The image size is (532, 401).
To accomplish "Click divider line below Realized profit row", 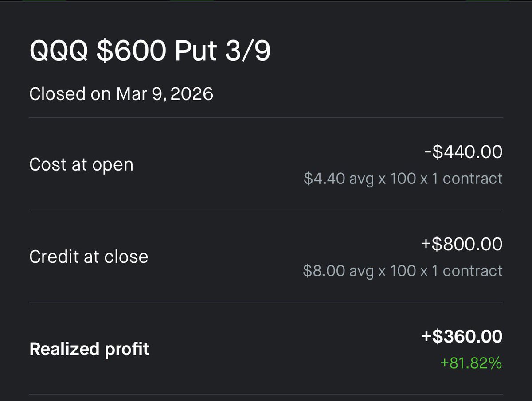I will click(266, 394).
